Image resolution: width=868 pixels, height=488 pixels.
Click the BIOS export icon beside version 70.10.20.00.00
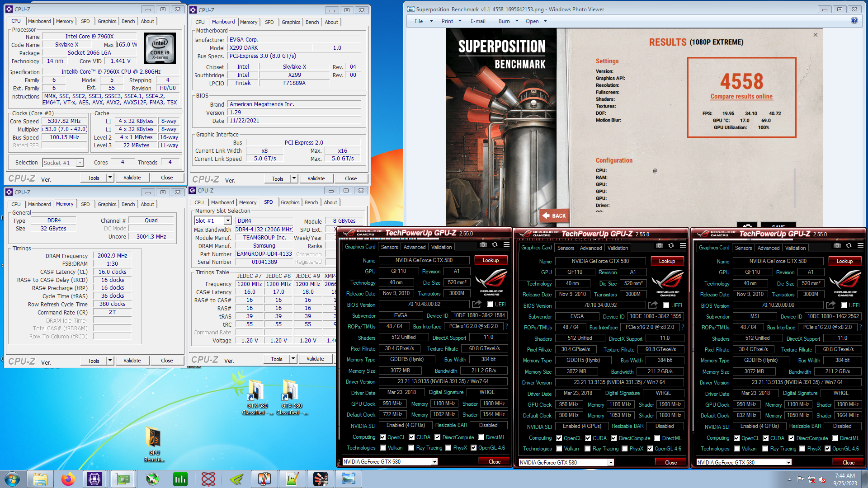[830, 305]
